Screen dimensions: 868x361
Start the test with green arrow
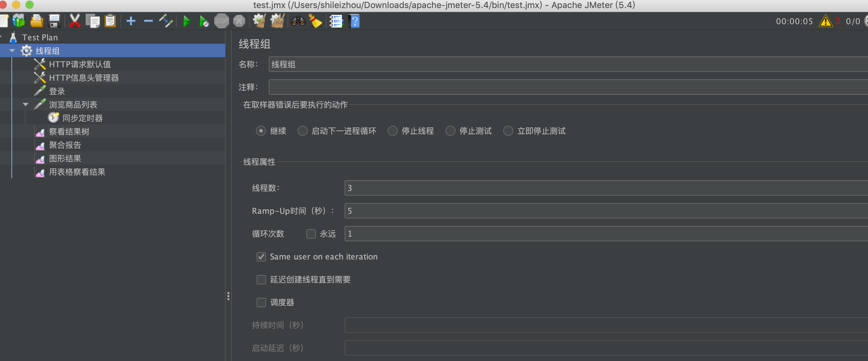click(186, 21)
